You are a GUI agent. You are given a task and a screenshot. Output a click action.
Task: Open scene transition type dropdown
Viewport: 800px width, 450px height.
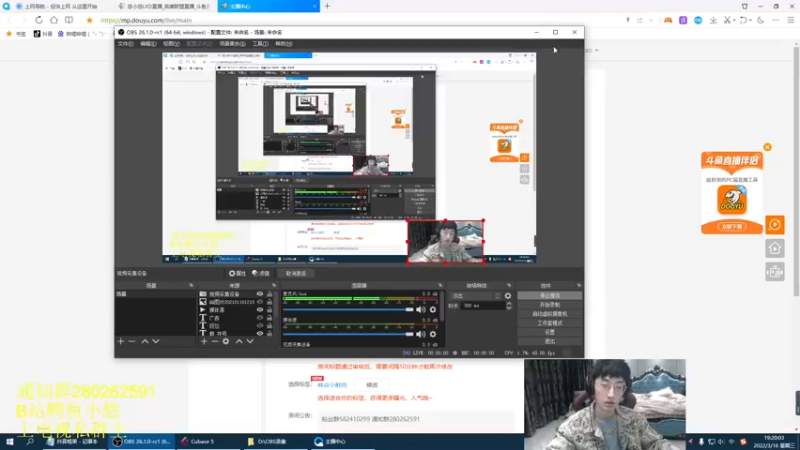tap(476, 296)
